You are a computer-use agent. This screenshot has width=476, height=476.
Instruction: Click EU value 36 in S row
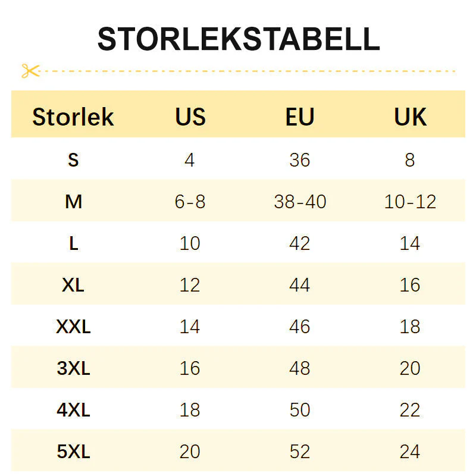pos(300,160)
